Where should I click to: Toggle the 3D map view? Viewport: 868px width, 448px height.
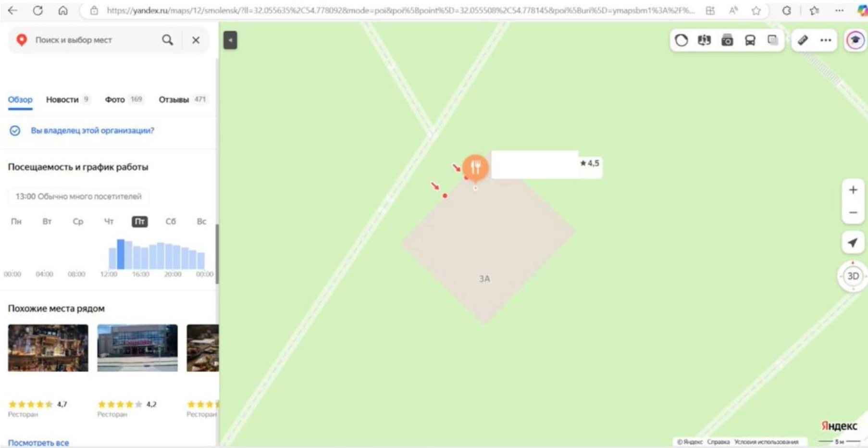(853, 276)
